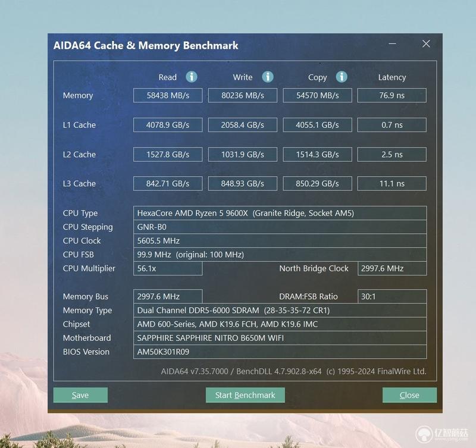The image size is (476, 448).
Task: Select L3 Cache Latency 11.1 ns
Action: point(392,184)
